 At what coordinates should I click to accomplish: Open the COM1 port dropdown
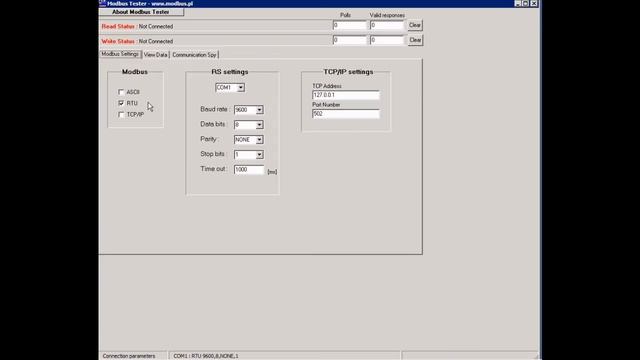click(x=241, y=88)
